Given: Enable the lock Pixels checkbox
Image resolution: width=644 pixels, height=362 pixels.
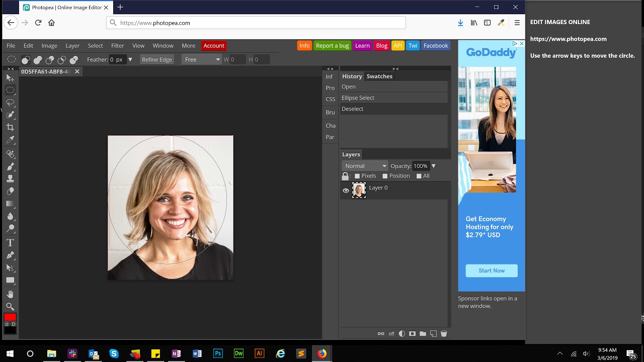Looking at the screenshot, I should pyautogui.click(x=357, y=176).
